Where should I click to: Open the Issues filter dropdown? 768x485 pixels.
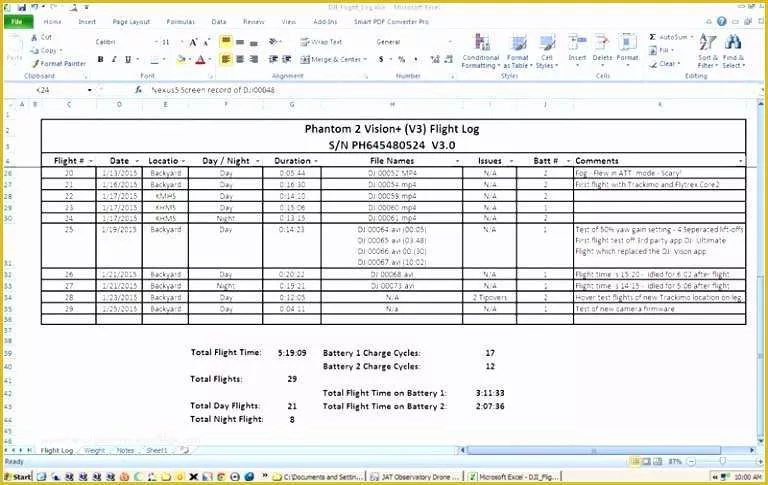pos(511,161)
